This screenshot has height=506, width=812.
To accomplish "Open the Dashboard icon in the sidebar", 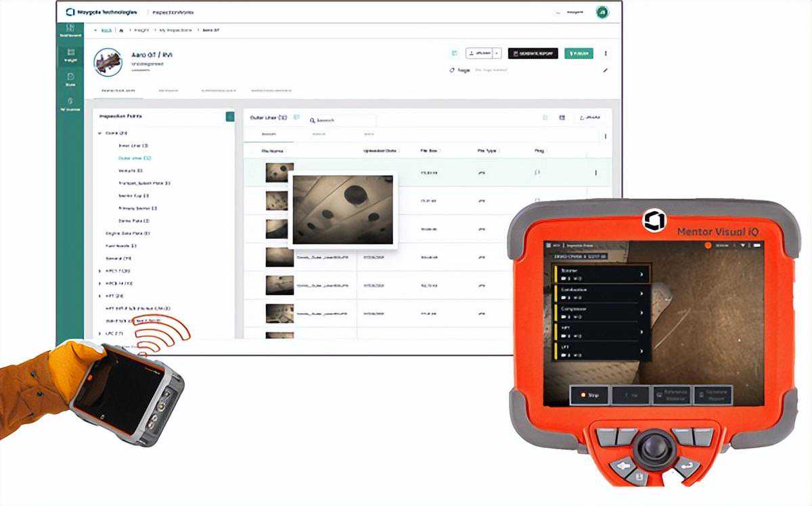I will [70, 29].
